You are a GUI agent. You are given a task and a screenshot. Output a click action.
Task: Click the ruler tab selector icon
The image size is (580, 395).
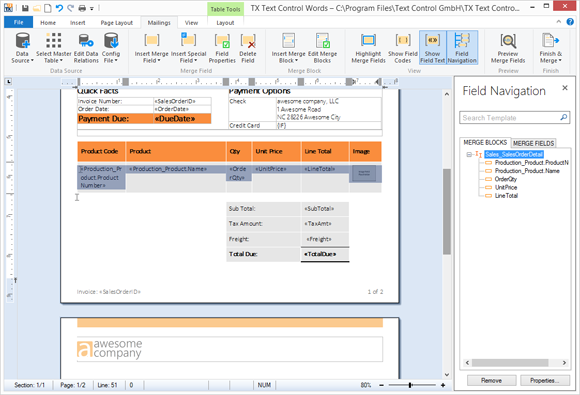pos(9,81)
